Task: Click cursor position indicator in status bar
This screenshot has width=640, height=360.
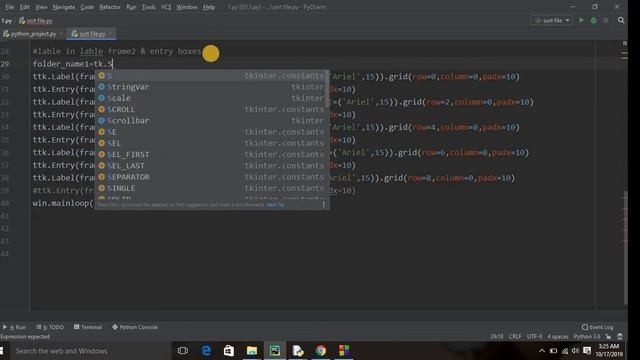Action: [x=497, y=336]
